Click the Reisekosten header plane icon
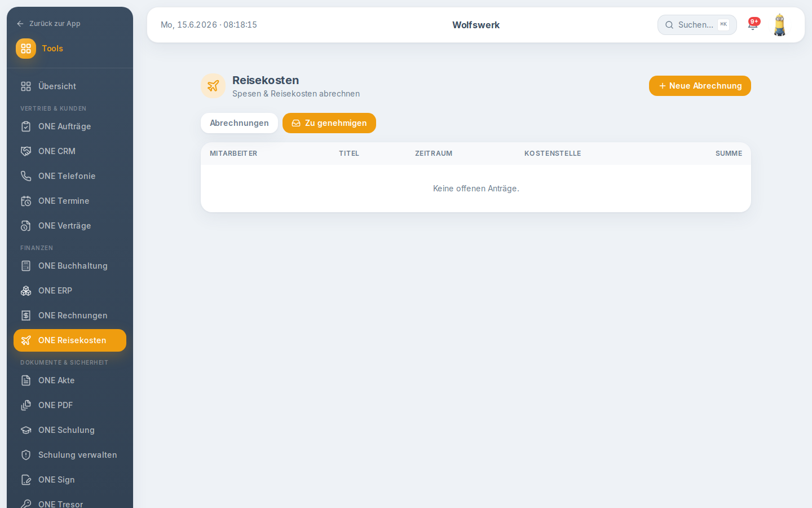Viewport: 812px width, 508px height. click(x=213, y=86)
